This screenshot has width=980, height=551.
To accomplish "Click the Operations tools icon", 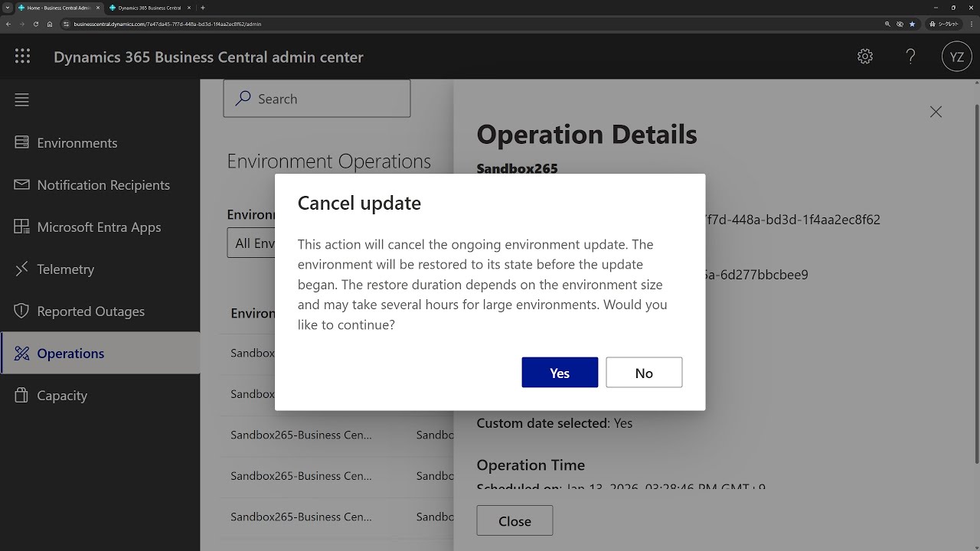I will point(21,353).
